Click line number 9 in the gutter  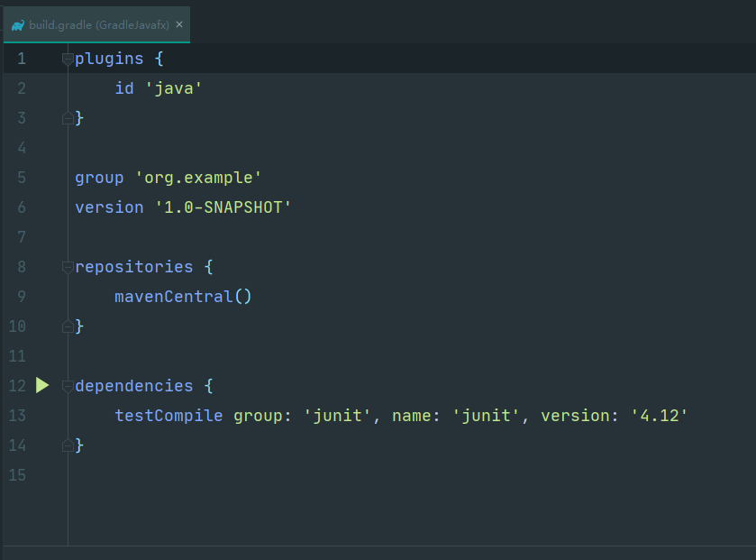pos(21,297)
